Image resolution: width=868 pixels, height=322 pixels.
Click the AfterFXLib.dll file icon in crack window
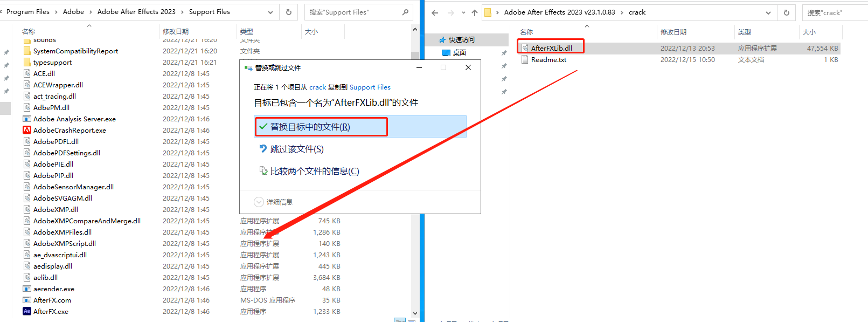(x=525, y=48)
